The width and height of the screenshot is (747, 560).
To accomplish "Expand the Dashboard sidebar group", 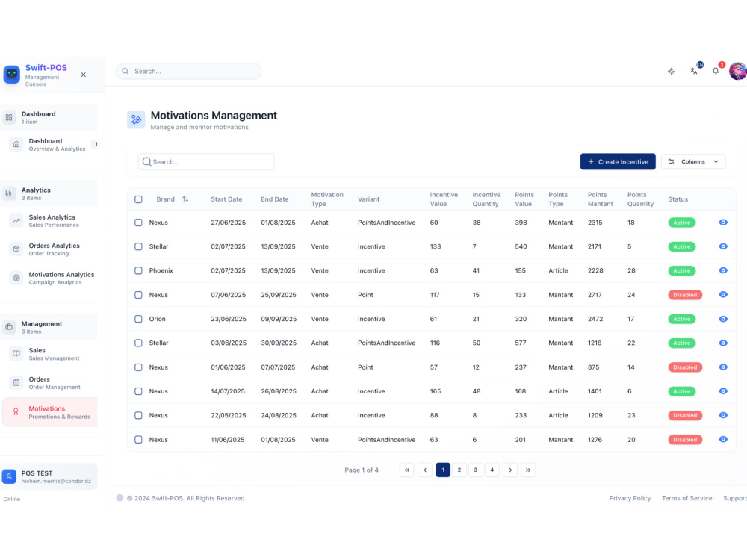I will [49, 118].
